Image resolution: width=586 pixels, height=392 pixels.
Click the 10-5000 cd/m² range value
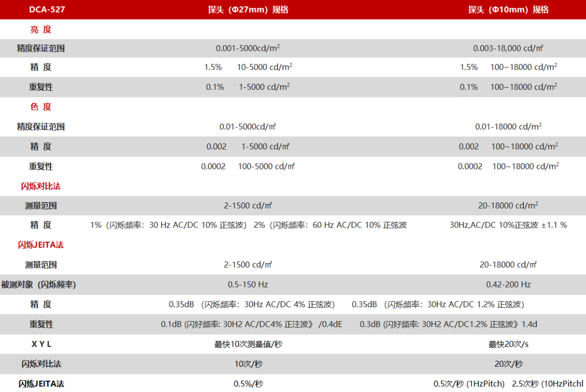pos(264,67)
